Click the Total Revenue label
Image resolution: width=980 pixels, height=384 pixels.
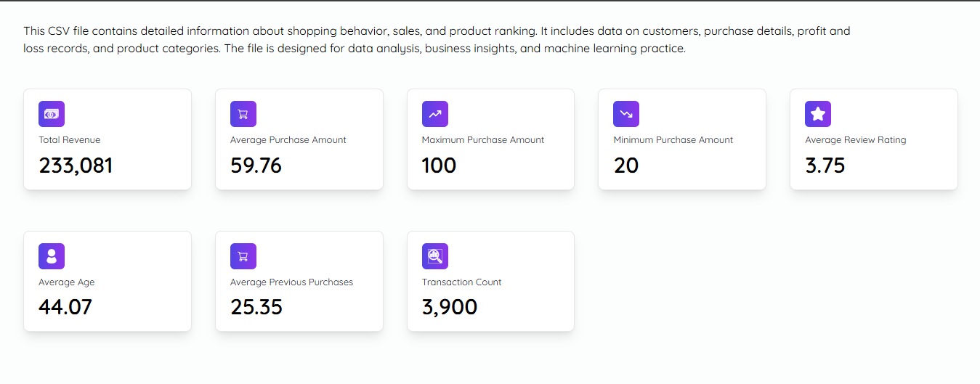[70, 140]
